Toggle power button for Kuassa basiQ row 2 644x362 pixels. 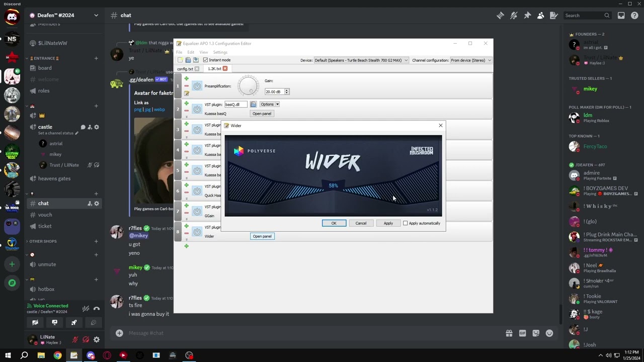coord(197,109)
